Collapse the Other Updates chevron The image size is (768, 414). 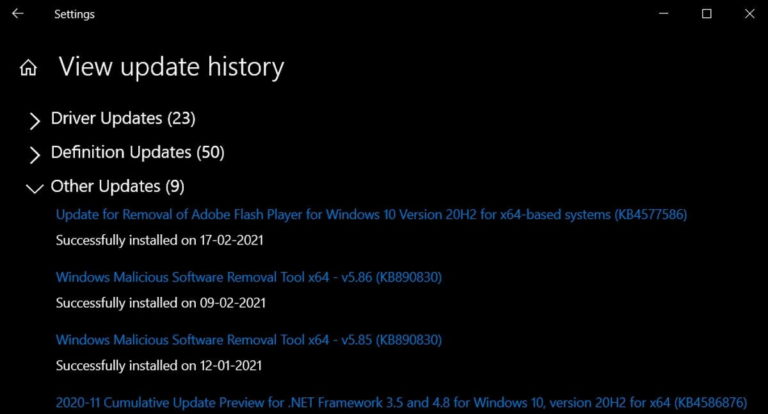[35, 187]
